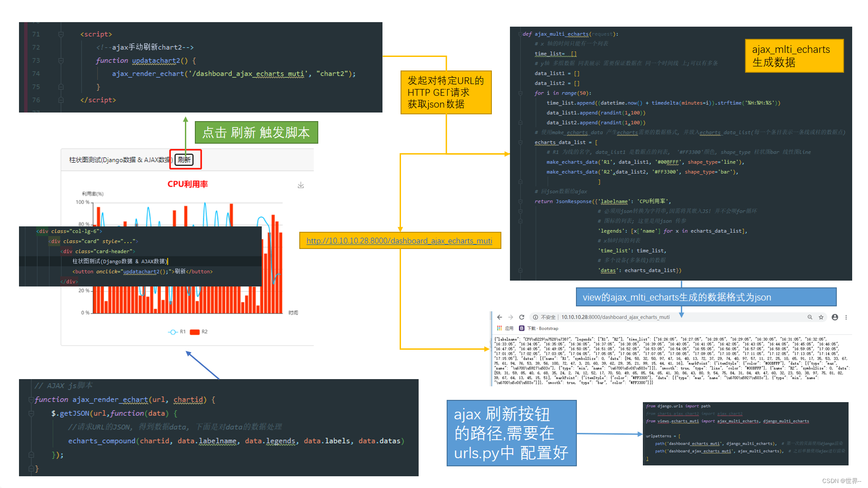This screenshot has width=868, height=488.
Task: Collapse the for i in range(50) fold
Action: pos(520,93)
